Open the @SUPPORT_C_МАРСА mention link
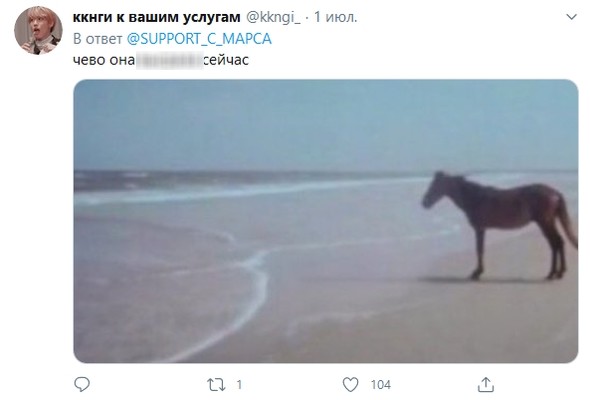 click(x=199, y=39)
